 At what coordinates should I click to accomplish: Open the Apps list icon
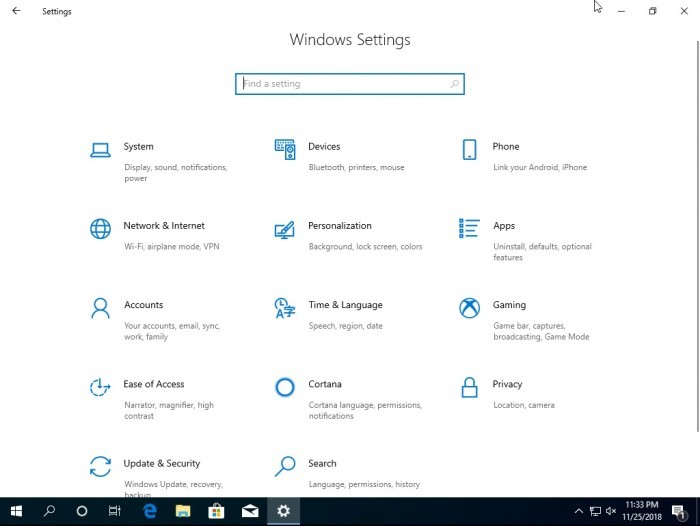point(469,229)
